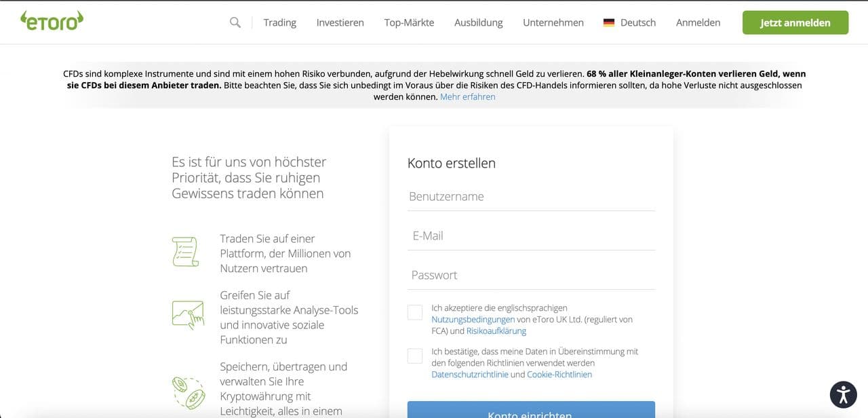Viewport: 868px width, 418px height.
Task: Click the scroll document platform icon
Action: (185, 252)
